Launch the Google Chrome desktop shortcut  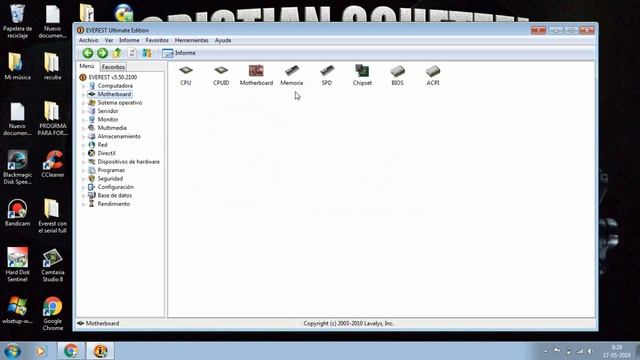coord(53,313)
